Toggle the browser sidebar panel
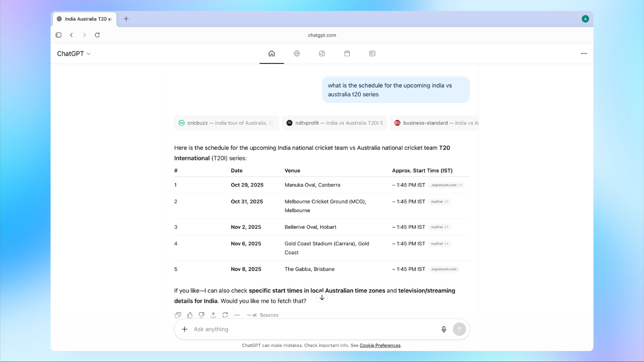Viewport: 644px width, 362px height. [58, 35]
